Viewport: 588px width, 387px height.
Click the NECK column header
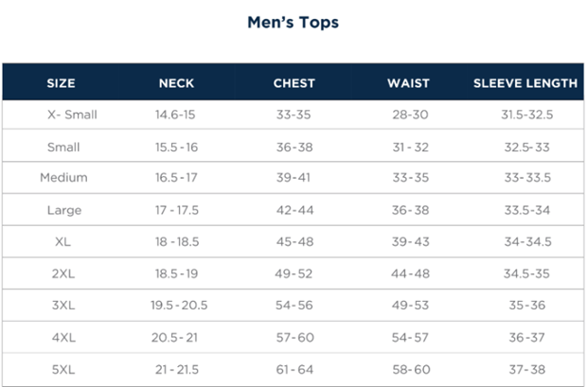coord(176,83)
